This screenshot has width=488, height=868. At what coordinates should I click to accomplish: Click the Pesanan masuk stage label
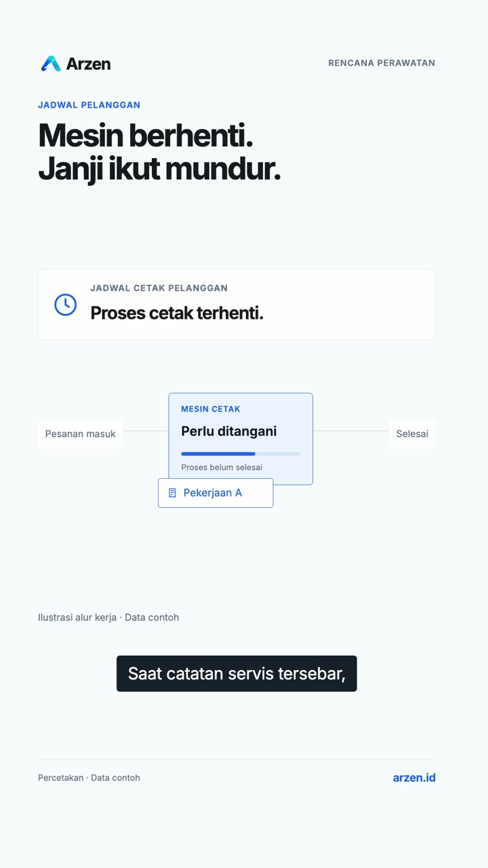click(x=81, y=434)
